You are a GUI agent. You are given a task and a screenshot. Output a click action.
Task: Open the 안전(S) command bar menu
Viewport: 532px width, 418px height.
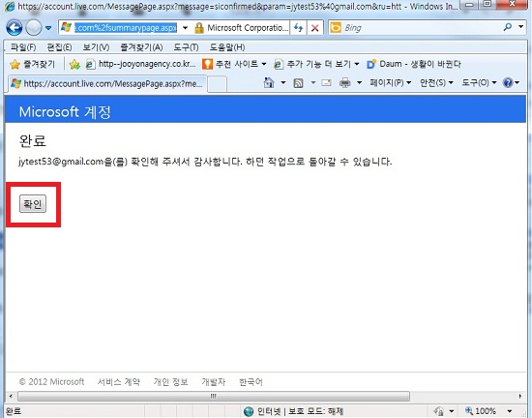(x=436, y=82)
